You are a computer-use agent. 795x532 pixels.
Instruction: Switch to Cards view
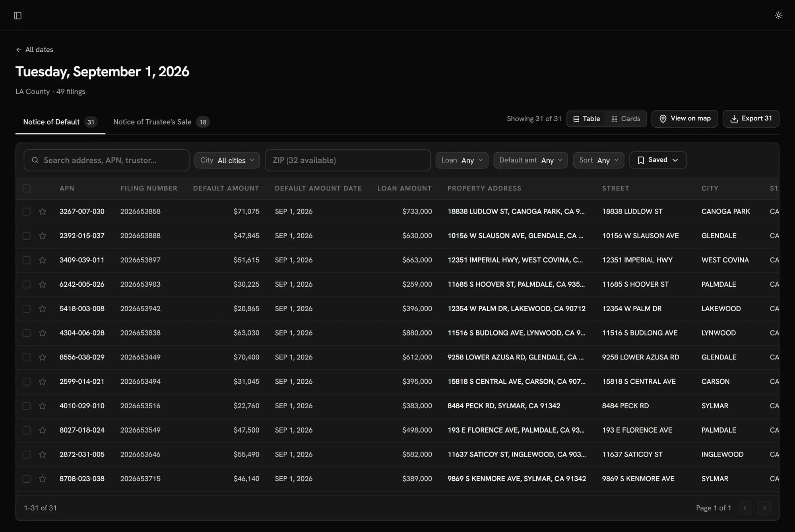[x=626, y=119]
